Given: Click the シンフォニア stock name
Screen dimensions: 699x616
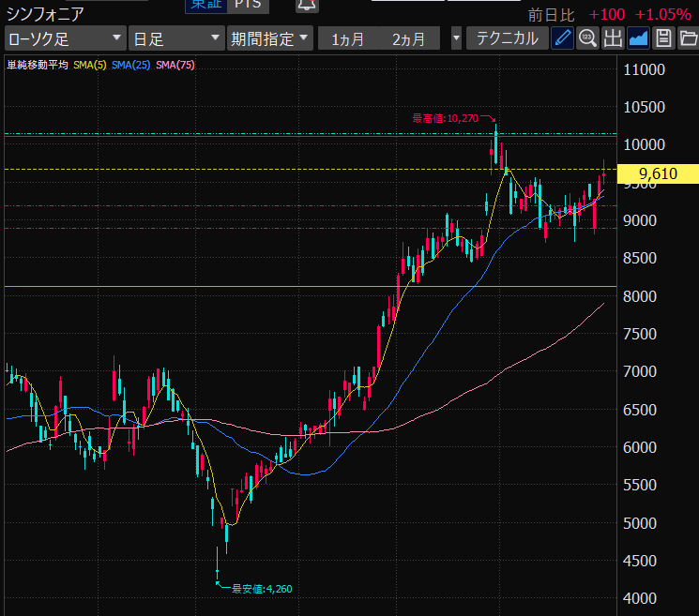Looking at the screenshot, I should (x=45, y=14).
